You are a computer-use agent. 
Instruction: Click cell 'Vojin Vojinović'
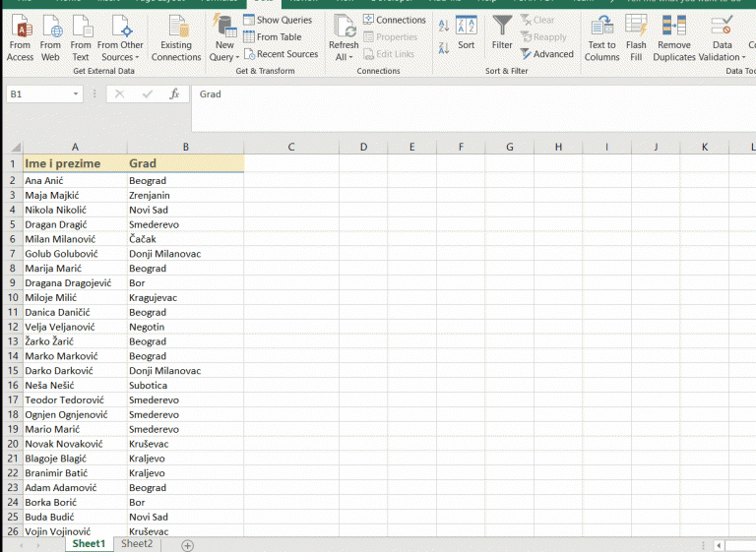coord(75,531)
